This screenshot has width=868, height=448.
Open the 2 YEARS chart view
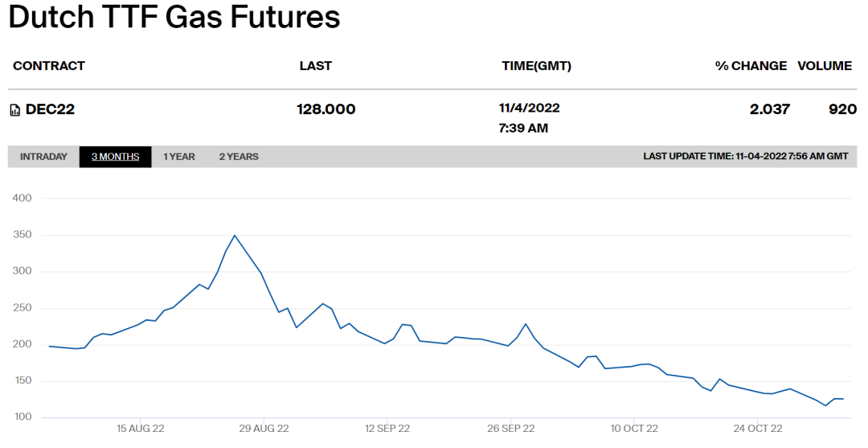[x=239, y=157]
